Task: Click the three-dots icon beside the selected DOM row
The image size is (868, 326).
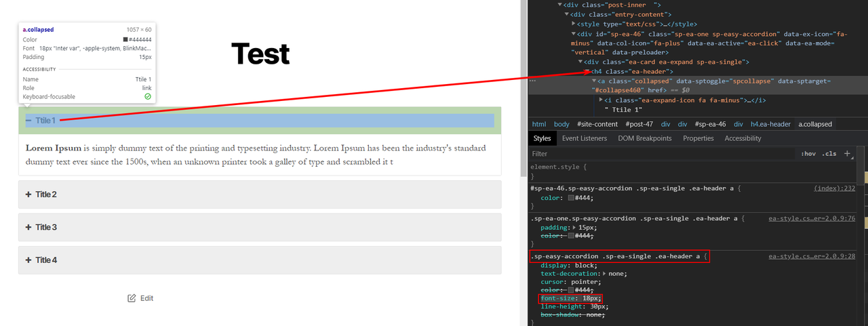Action: [533, 80]
